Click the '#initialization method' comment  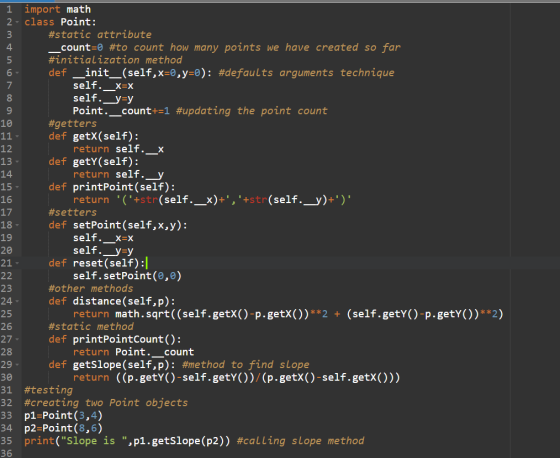pos(115,60)
